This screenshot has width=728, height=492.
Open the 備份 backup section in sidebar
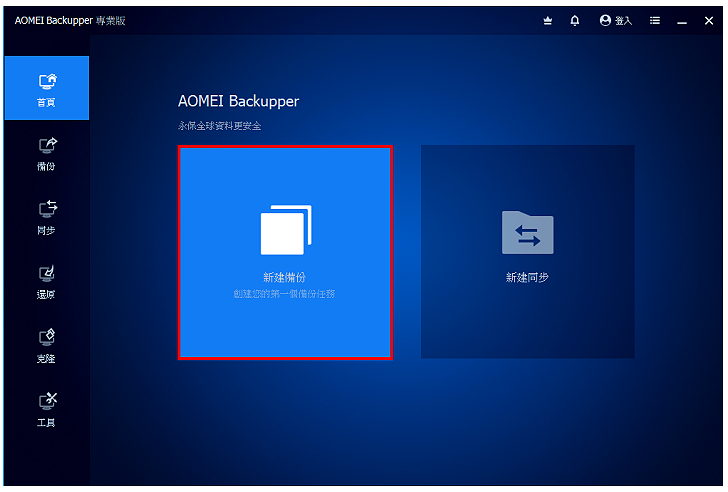pos(47,154)
